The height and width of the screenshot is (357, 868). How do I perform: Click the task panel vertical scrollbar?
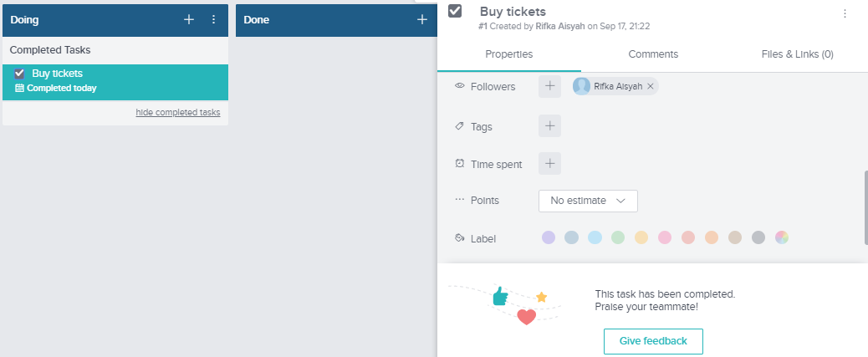coord(865,205)
